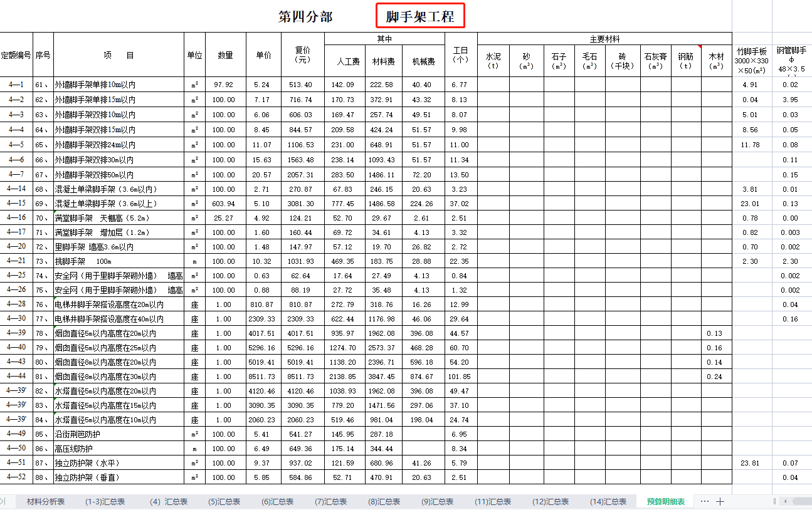Select cell 沿街荆芭防护
The image size is (812, 510).
click(119, 434)
